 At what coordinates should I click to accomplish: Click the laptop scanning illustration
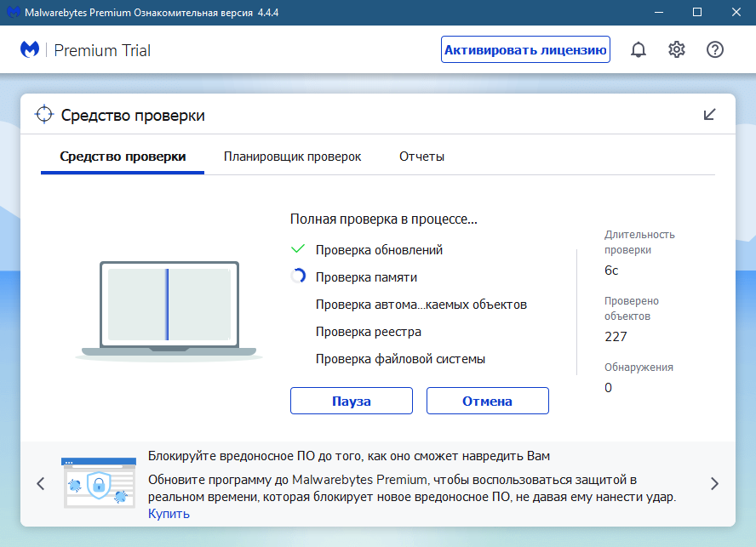169,311
